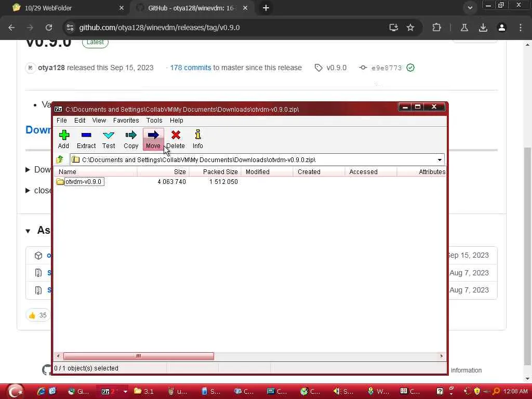Expand the 'close...' details disclosure triangle
The width and height of the screenshot is (532, 399).
point(28,190)
